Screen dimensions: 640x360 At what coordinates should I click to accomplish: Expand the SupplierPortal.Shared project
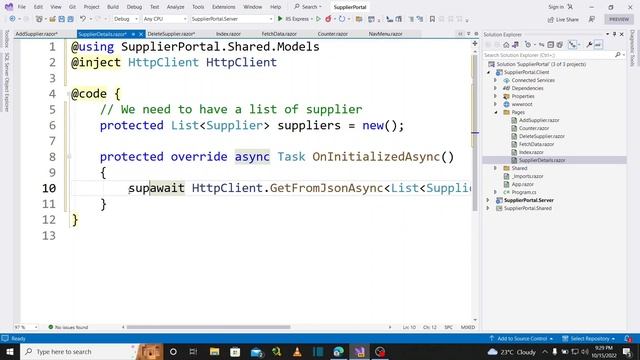[489, 208]
